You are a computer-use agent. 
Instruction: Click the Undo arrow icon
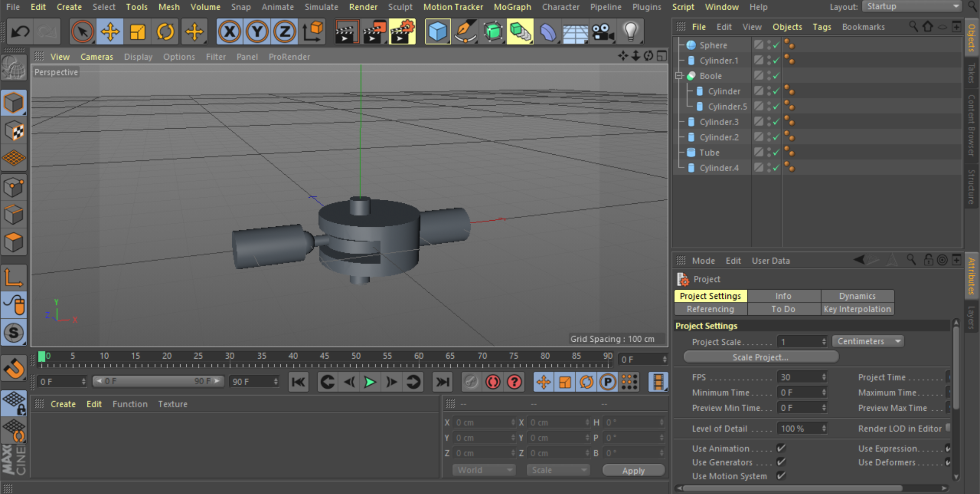pos(20,32)
